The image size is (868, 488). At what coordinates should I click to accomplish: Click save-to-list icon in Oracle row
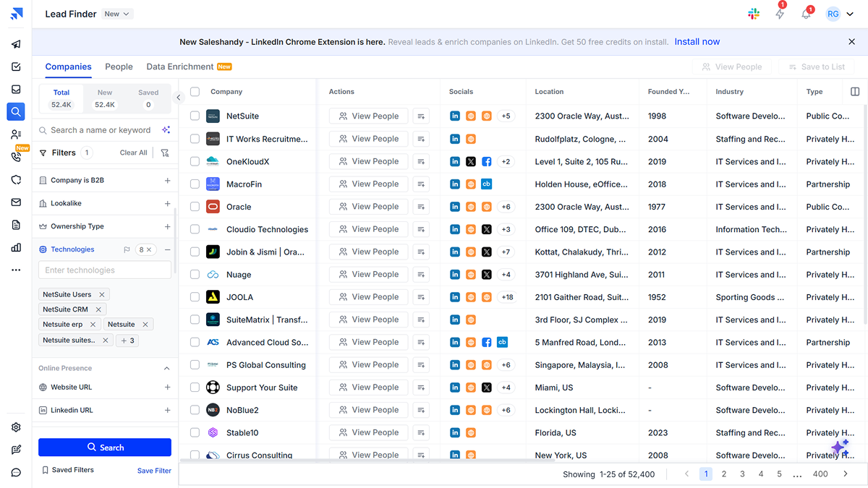pos(422,207)
